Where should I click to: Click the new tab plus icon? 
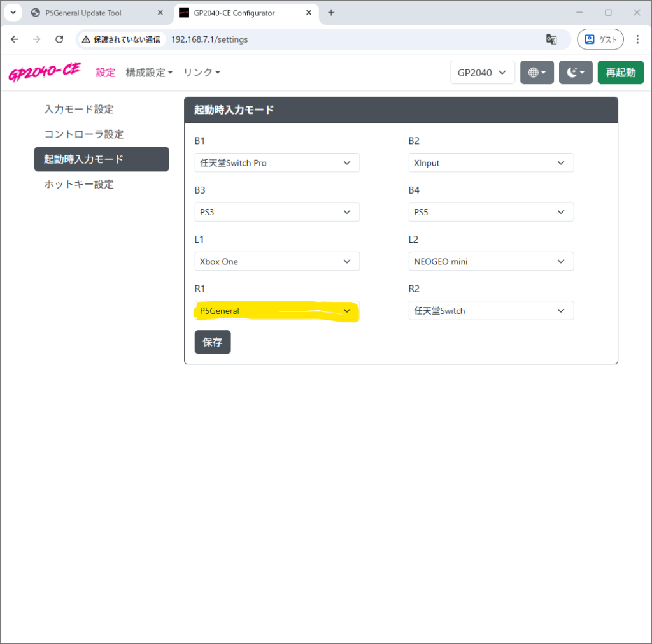(x=331, y=13)
